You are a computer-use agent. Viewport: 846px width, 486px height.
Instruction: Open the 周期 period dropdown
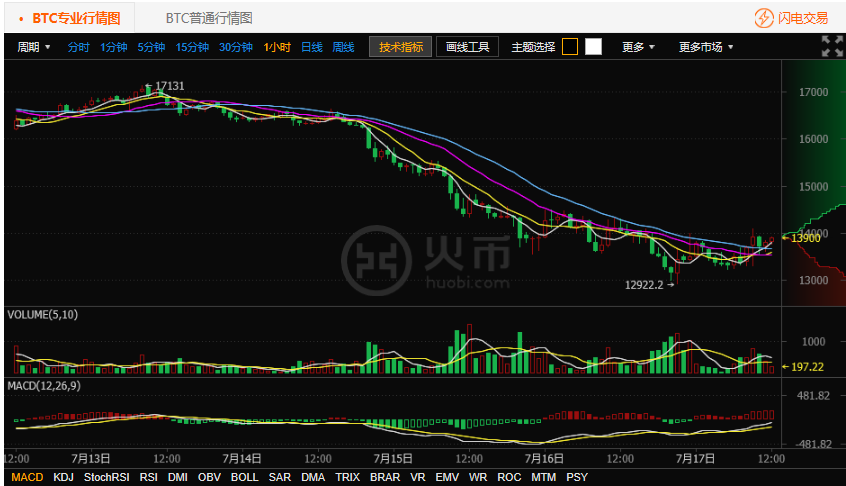click(34, 47)
